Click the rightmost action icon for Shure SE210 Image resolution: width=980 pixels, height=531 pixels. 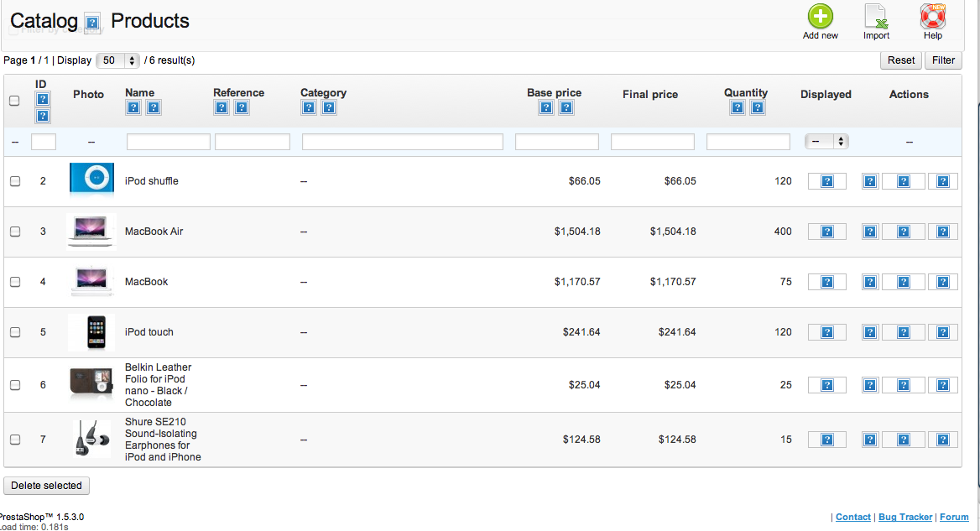(943, 440)
